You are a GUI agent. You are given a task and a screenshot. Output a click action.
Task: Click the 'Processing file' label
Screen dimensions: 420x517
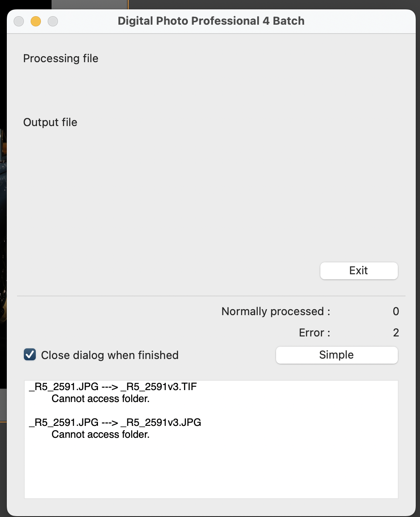(x=60, y=58)
